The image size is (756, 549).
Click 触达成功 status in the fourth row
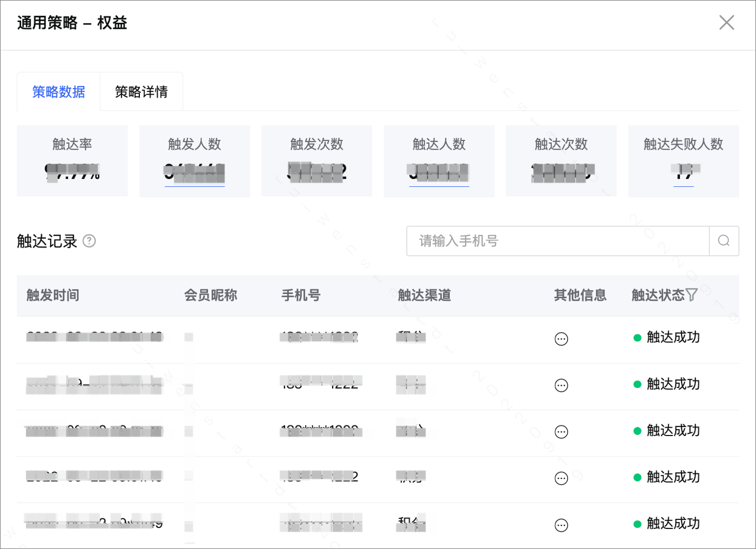pyautogui.click(x=667, y=477)
